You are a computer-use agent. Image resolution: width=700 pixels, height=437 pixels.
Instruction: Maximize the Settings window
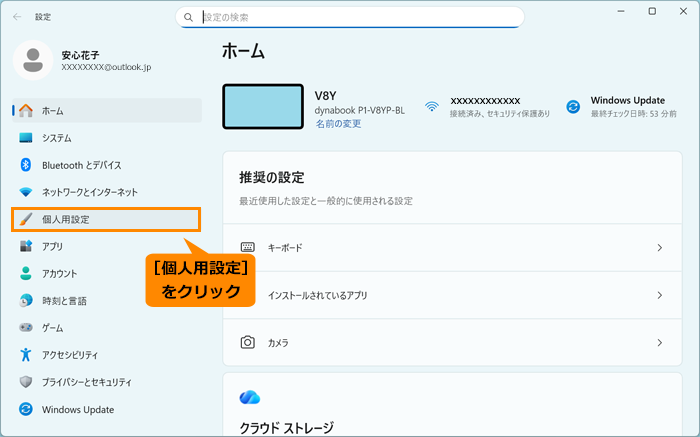[652, 11]
